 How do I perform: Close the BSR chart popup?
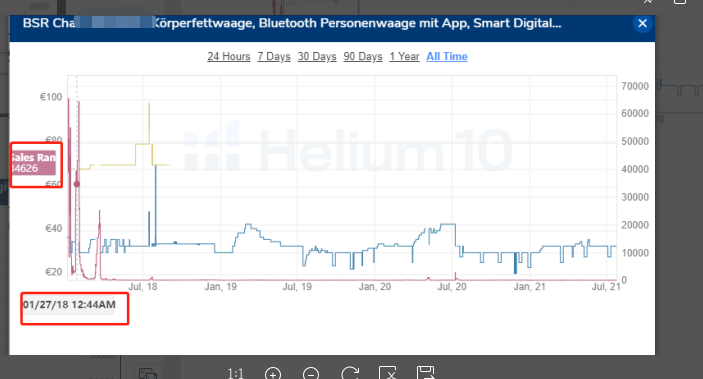[642, 23]
